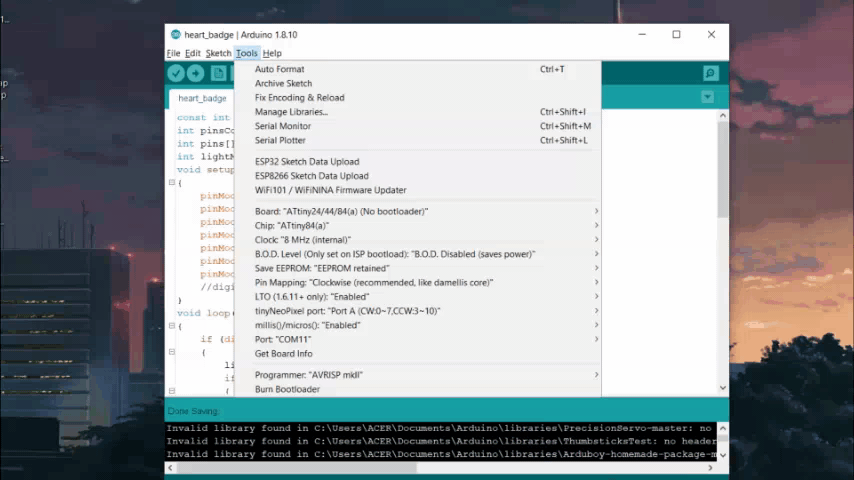This screenshot has height=480, width=854.
Task: Launch Serial Monitor from Tools menu
Action: [x=417, y=126]
